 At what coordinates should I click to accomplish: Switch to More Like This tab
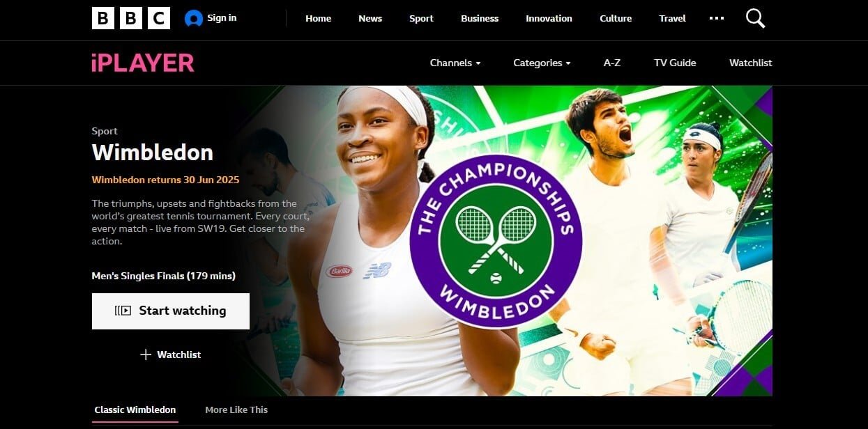(236, 409)
